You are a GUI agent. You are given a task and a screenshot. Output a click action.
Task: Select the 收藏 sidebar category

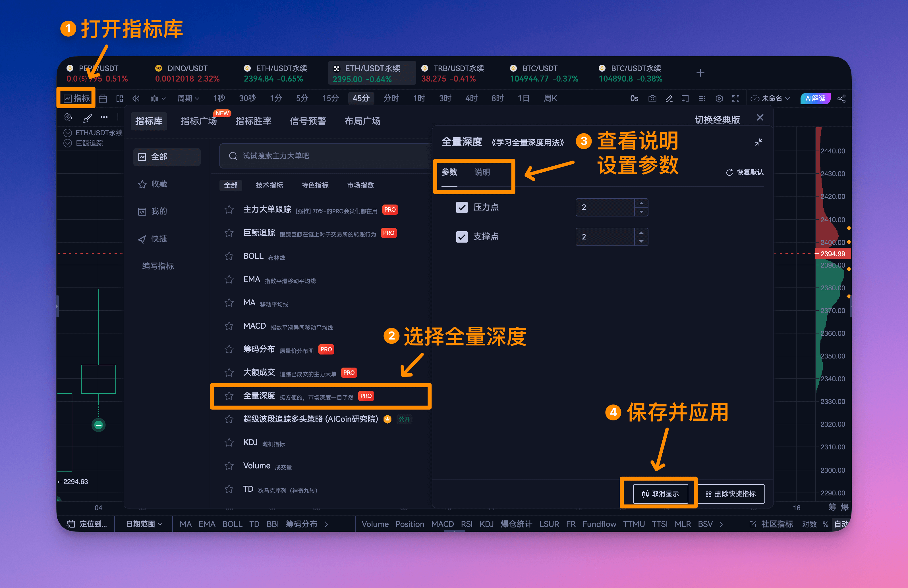coord(166,184)
